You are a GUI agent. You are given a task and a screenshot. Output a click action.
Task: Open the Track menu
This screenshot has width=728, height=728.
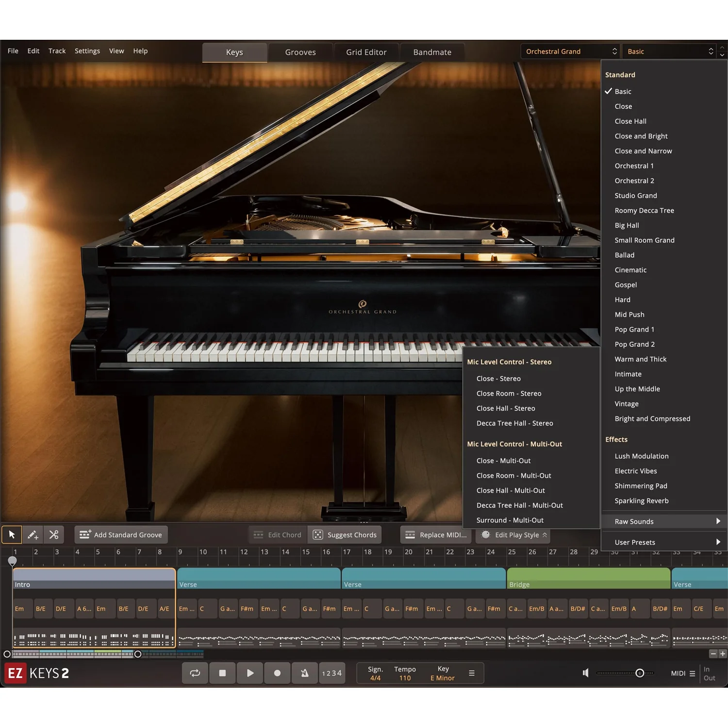tap(57, 51)
